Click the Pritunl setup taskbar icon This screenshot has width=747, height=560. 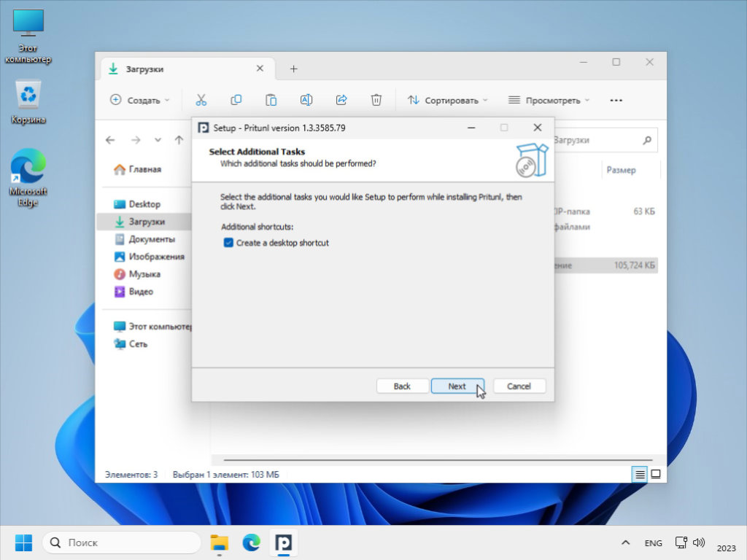[x=284, y=542]
